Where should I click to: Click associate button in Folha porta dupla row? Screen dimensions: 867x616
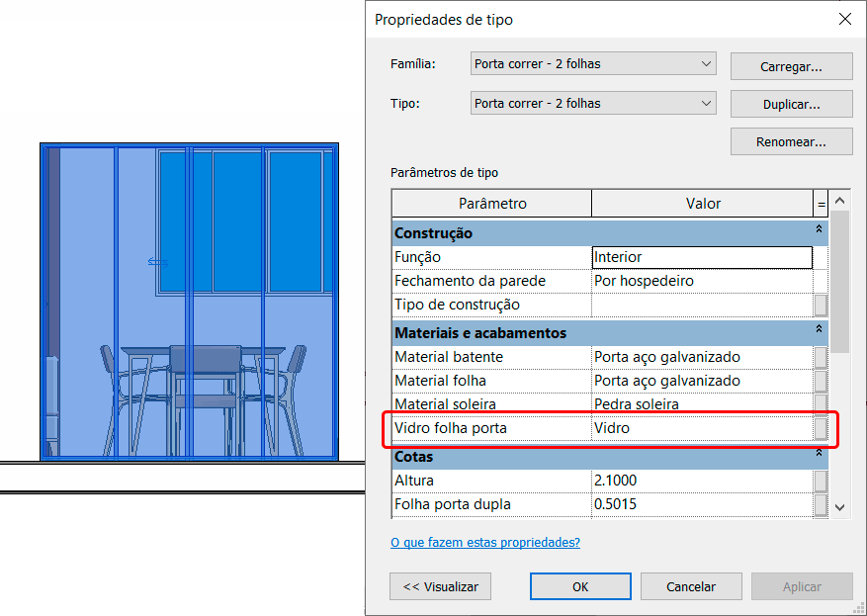(x=821, y=504)
